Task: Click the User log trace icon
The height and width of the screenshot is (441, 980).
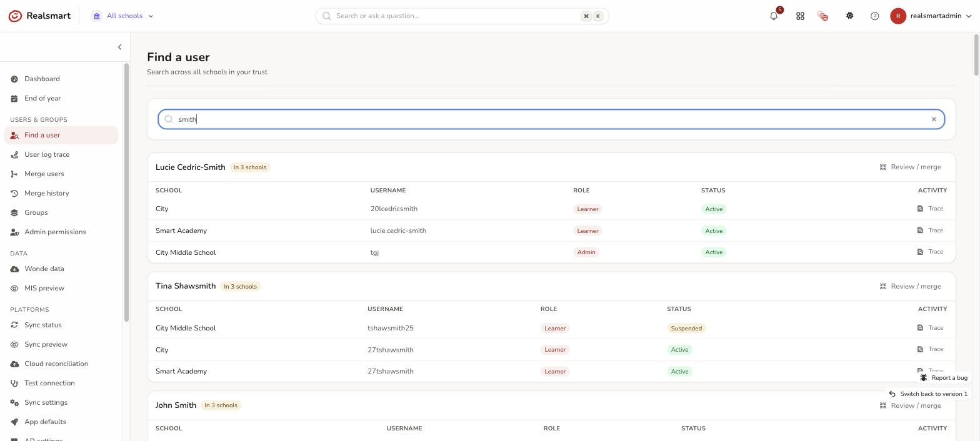Action: pyautogui.click(x=14, y=154)
